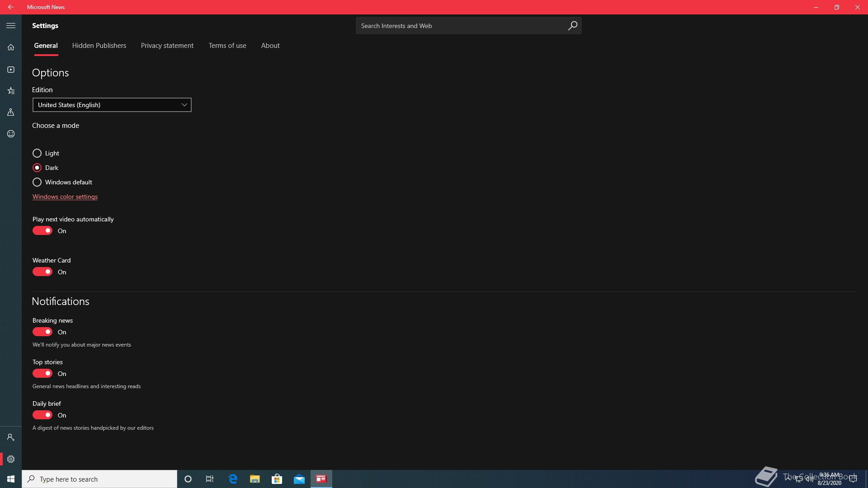Select the Windows default mode option
The width and height of the screenshot is (868, 488).
(37, 182)
